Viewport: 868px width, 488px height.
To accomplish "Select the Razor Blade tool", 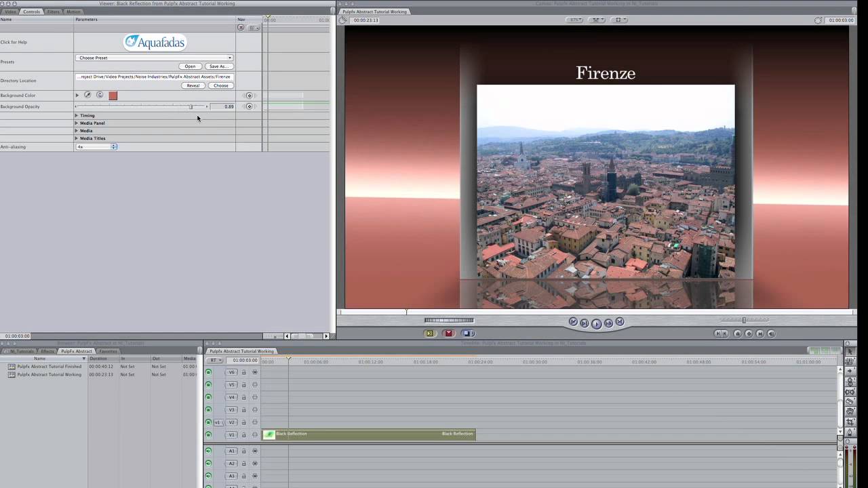I will point(850,402).
